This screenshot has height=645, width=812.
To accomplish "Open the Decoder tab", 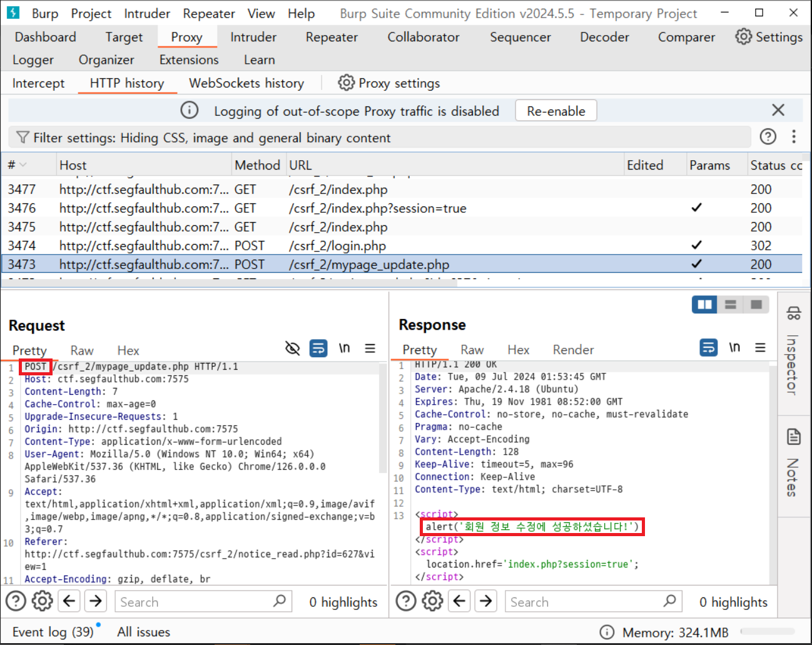I will 604,37.
